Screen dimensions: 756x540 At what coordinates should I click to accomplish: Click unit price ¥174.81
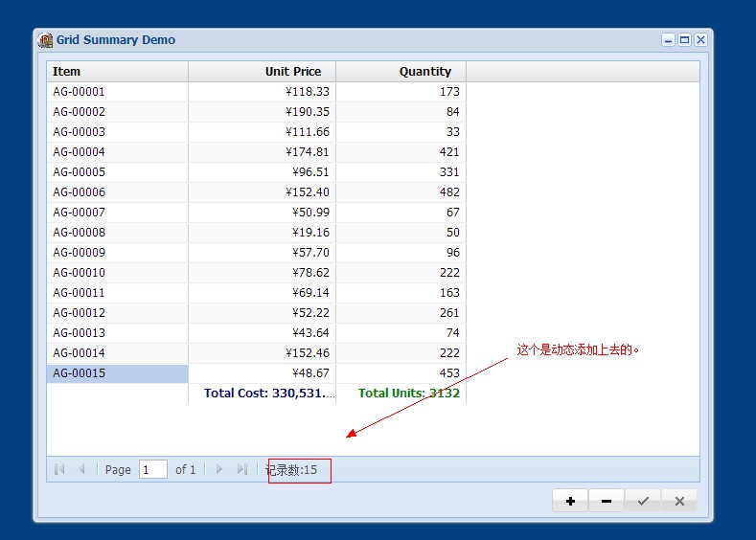(262, 152)
